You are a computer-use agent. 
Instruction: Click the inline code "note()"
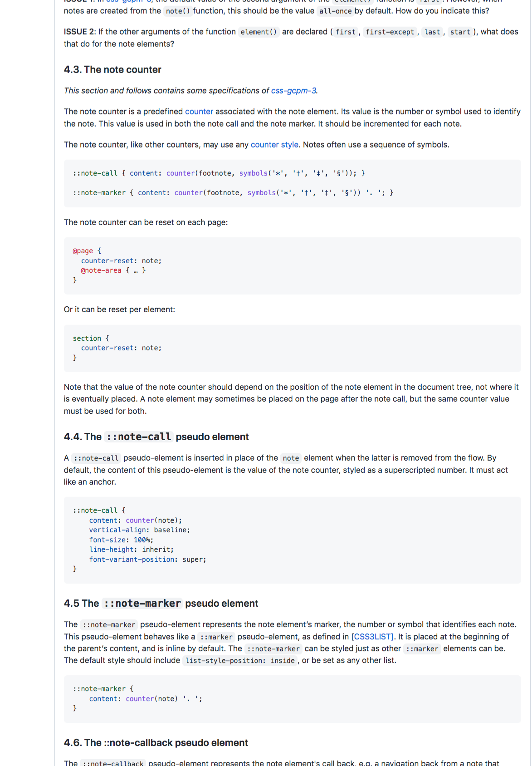(177, 11)
